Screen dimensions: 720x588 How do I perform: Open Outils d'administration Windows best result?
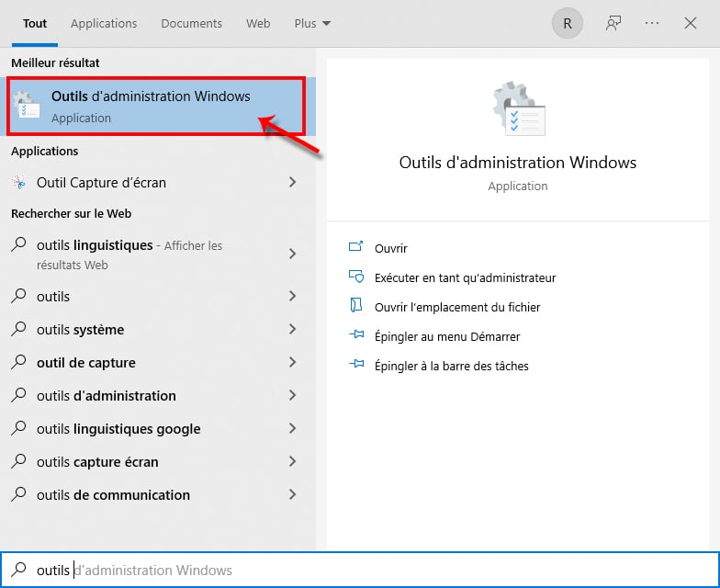click(x=158, y=107)
